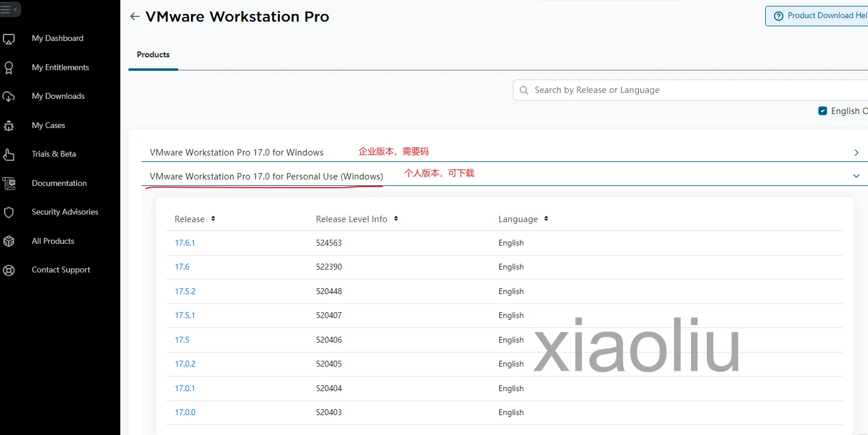The image size is (868, 435).
Task: Open release 17.0.0 link
Action: [185, 413]
